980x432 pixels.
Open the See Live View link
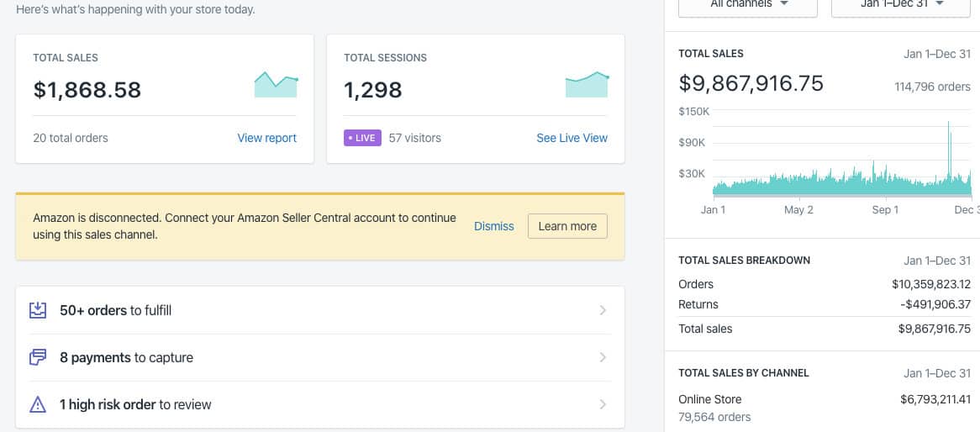[572, 138]
